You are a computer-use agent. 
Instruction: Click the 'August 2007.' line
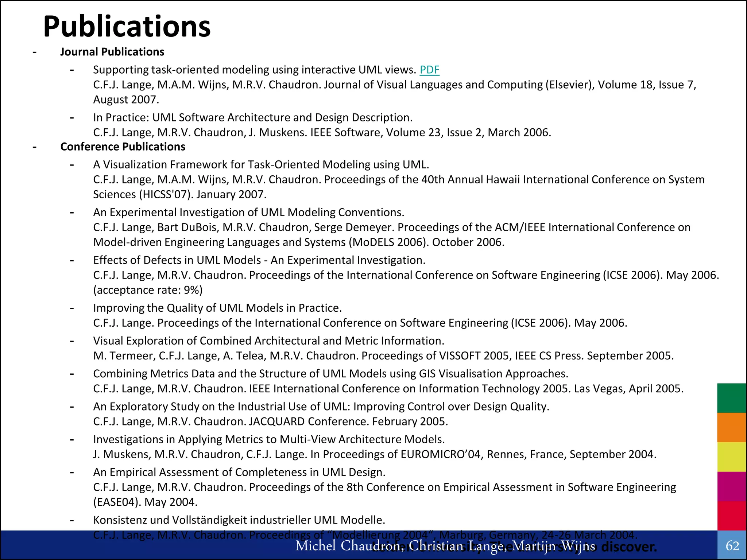click(x=126, y=100)
